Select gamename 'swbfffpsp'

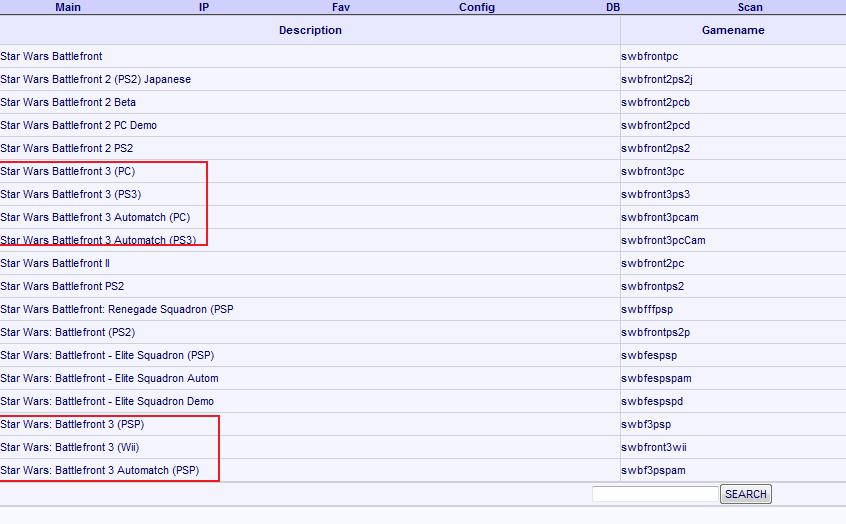pyautogui.click(x=647, y=309)
